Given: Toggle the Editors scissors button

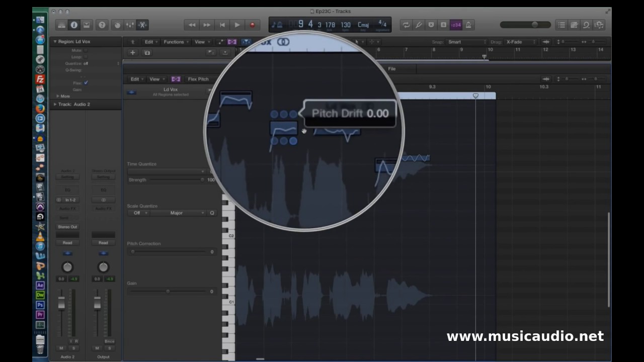Looking at the screenshot, I should 142,25.
